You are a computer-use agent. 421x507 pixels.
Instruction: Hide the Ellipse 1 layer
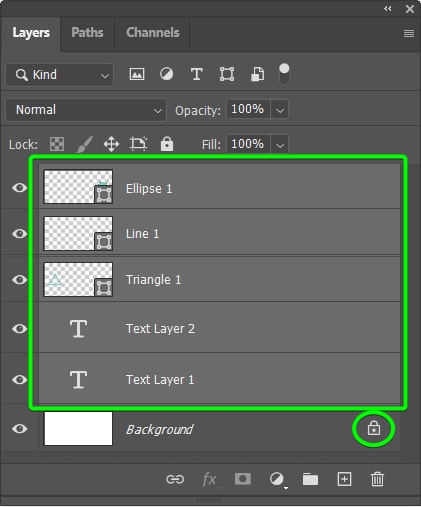[19, 188]
